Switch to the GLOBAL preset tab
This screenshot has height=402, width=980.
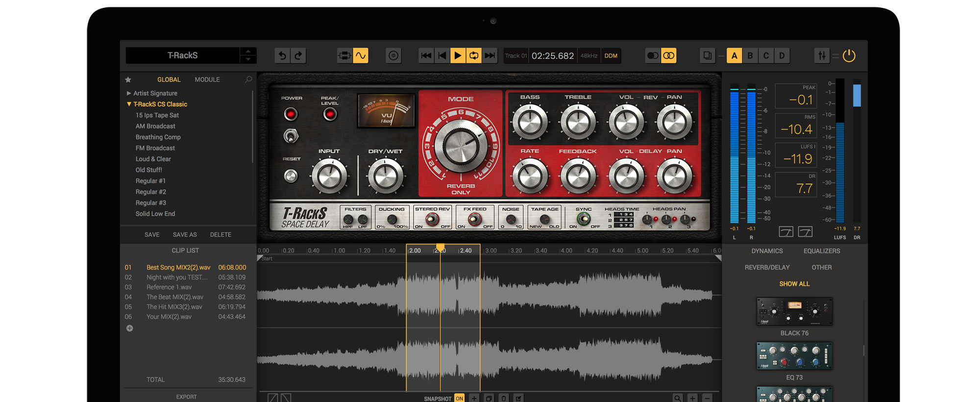[x=169, y=79]
